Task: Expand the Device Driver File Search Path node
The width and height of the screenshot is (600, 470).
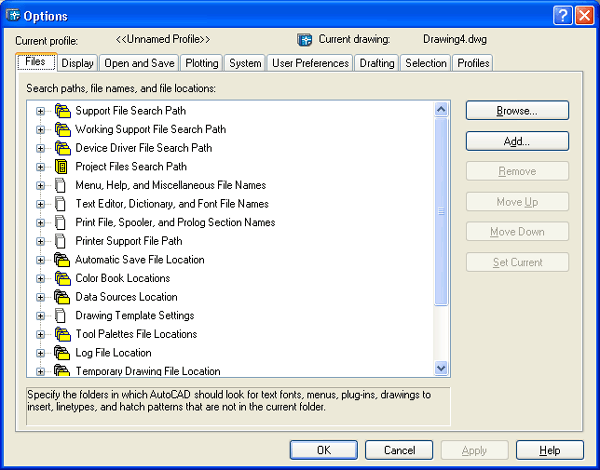Action: point(41,148)
